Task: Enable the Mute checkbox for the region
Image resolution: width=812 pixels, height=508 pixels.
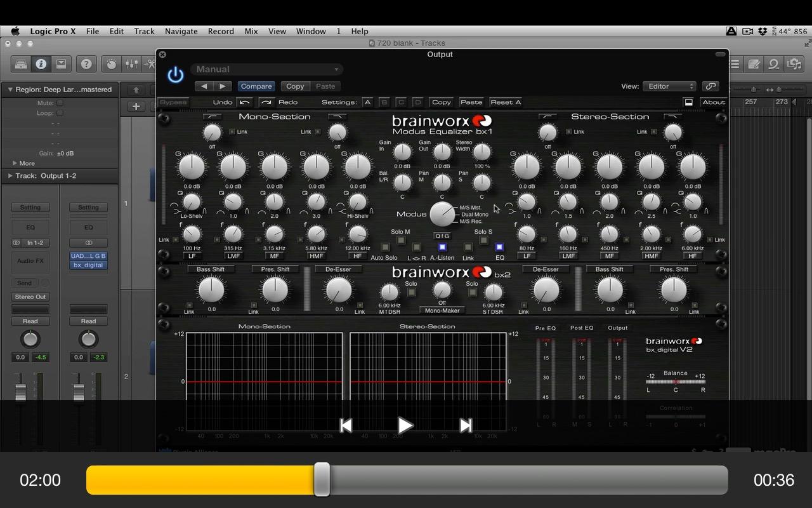Action: click(x=60, y=103)
